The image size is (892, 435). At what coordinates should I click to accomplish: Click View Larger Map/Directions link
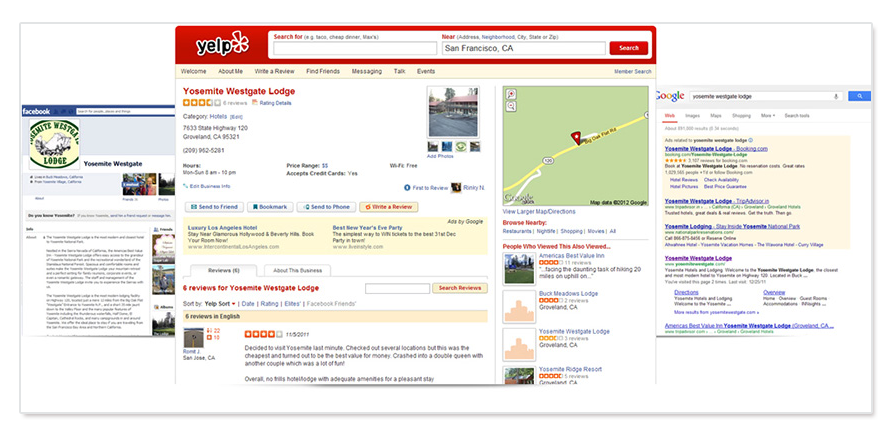[539, 212]
